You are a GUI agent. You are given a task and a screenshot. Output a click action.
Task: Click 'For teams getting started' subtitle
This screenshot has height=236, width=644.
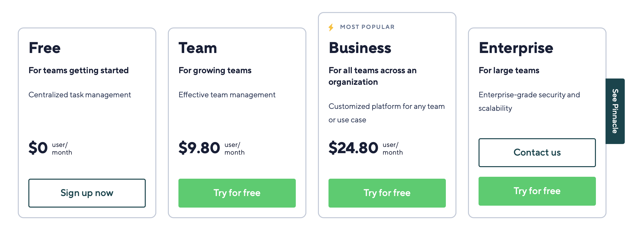pos(78,70)
